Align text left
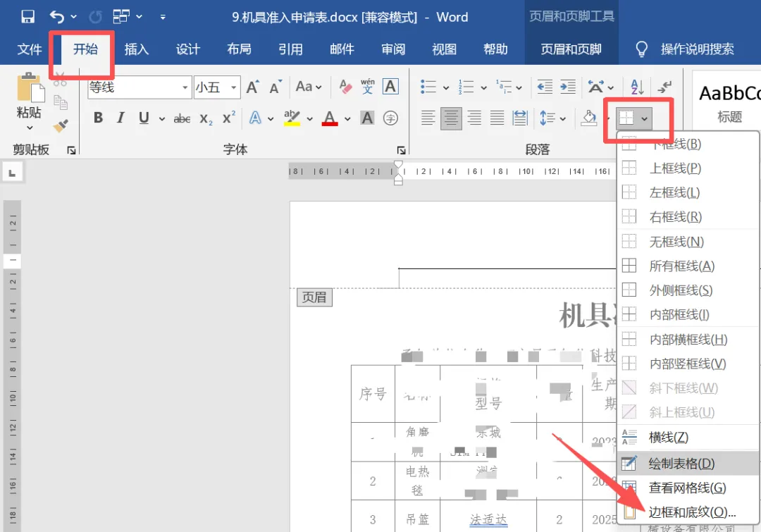 [x=428, y=118]
